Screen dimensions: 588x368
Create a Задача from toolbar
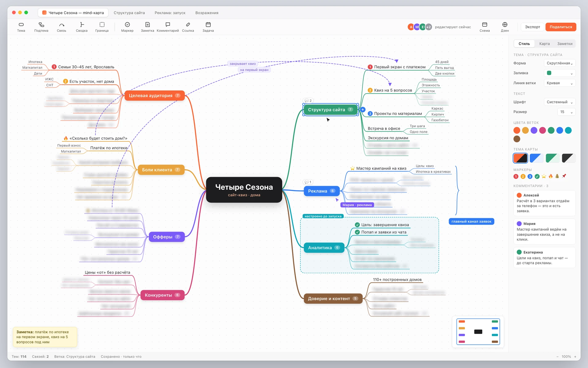coord(208,27)
